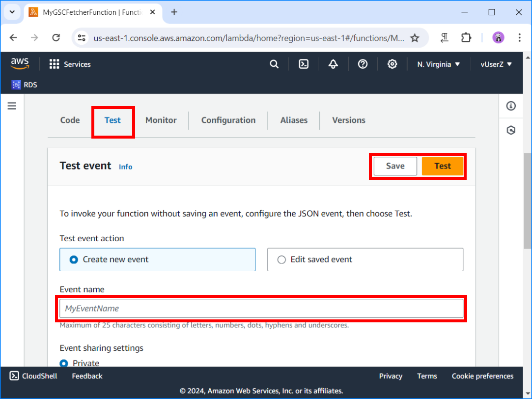
Task: Open notifications via the bell icon
Action: 333,64
